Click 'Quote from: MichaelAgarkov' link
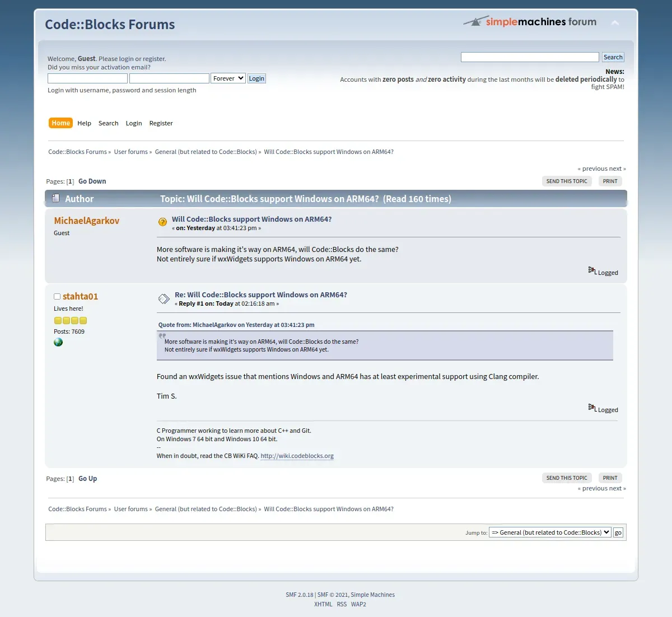 [x=236, y=325]
